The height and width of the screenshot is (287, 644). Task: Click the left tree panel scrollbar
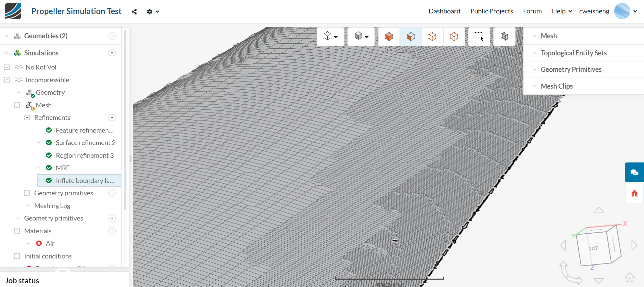click(x=125, y=120)
